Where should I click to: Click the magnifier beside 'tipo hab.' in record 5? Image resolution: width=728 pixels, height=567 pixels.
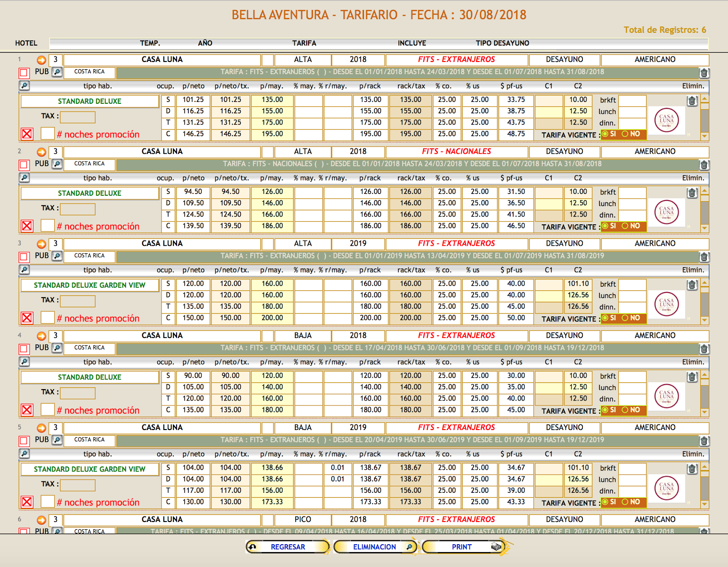(25, 453)
